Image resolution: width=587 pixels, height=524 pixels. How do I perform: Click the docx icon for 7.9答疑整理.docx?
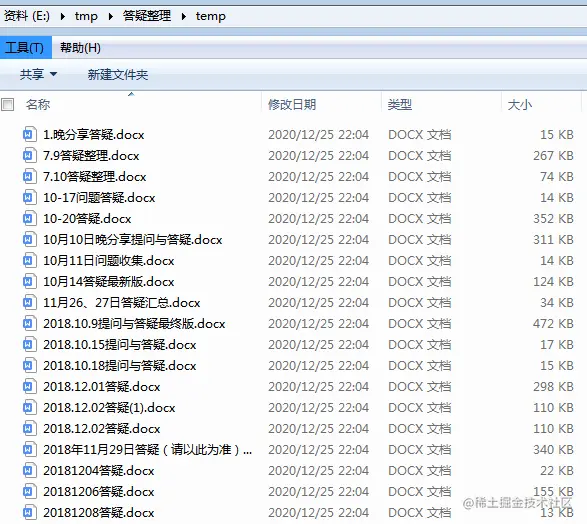[x=30, y=155]
